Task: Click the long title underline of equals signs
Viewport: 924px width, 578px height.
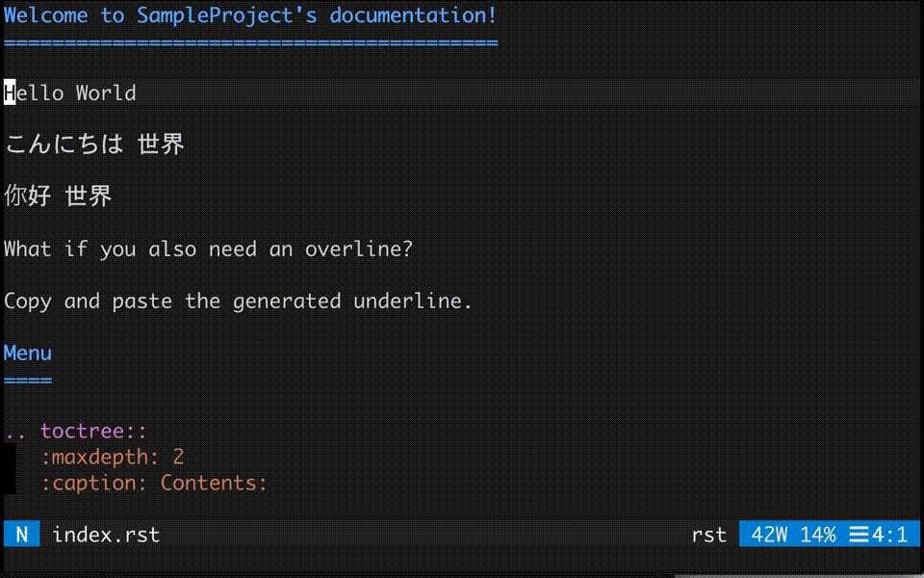Action: click(x=251, y=43)
